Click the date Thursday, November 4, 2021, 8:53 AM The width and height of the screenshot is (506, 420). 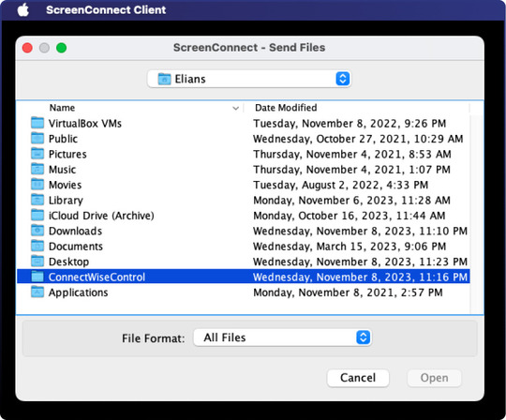pos(351,154)
